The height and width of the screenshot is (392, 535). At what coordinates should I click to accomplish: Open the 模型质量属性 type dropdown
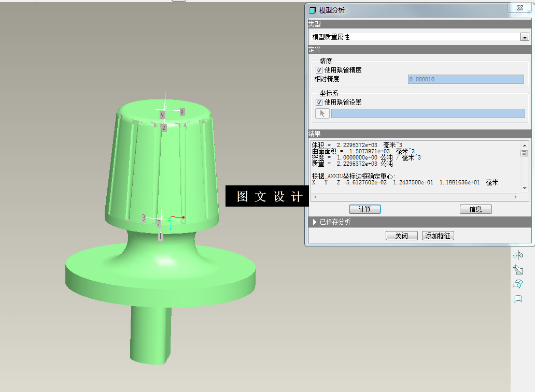coord(525,37)
